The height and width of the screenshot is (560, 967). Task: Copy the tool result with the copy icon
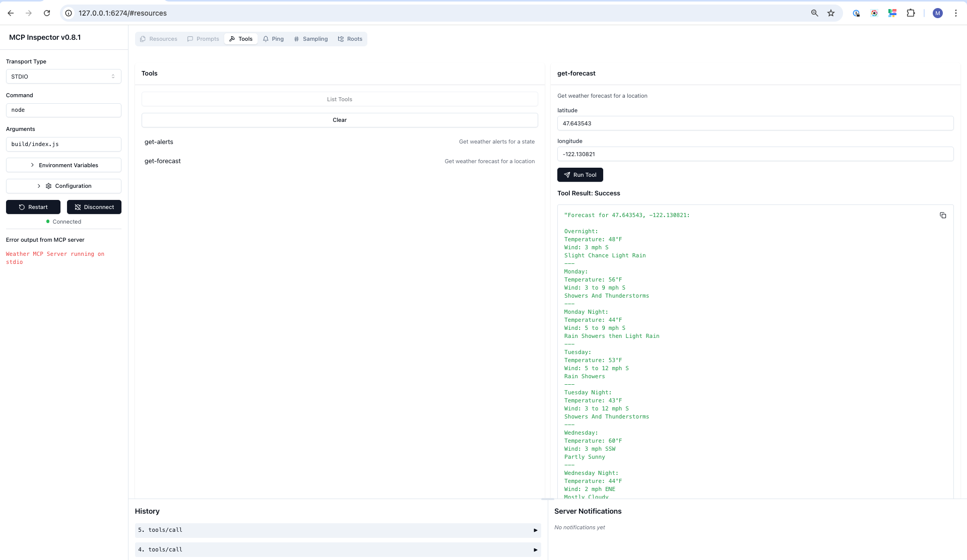click(x=943, y=216)
